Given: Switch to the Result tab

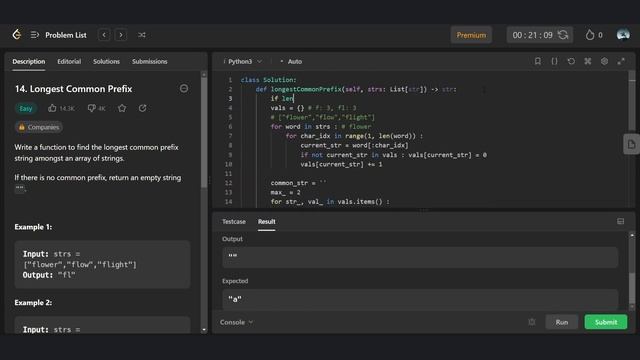Looking at the screenshot, I should tap(267, 222).
